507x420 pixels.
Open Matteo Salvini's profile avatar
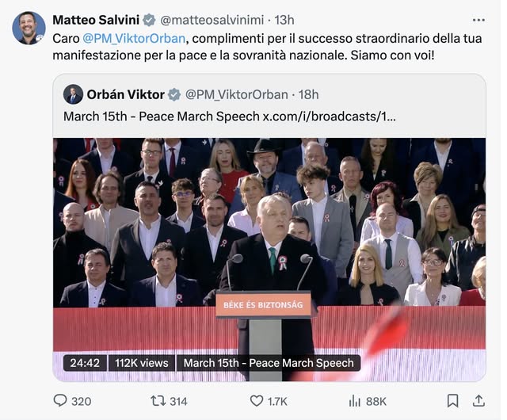point(29,29)
